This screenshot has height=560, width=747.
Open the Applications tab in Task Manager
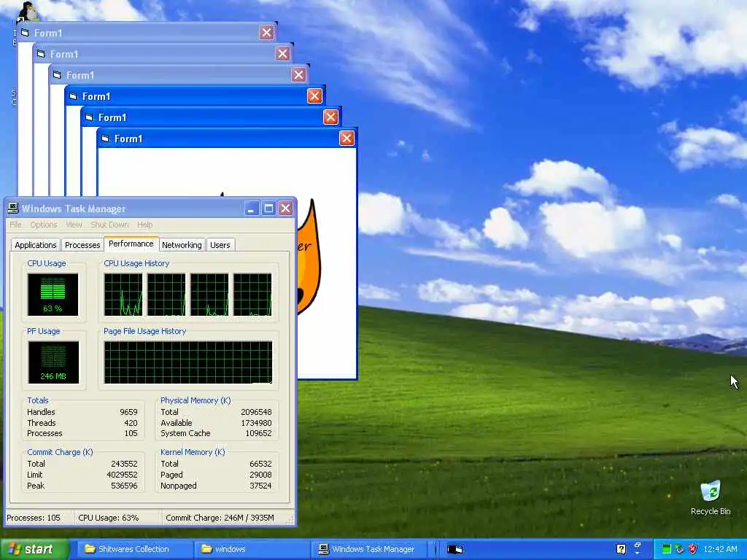pyautogui.click(x=35, y=245)
